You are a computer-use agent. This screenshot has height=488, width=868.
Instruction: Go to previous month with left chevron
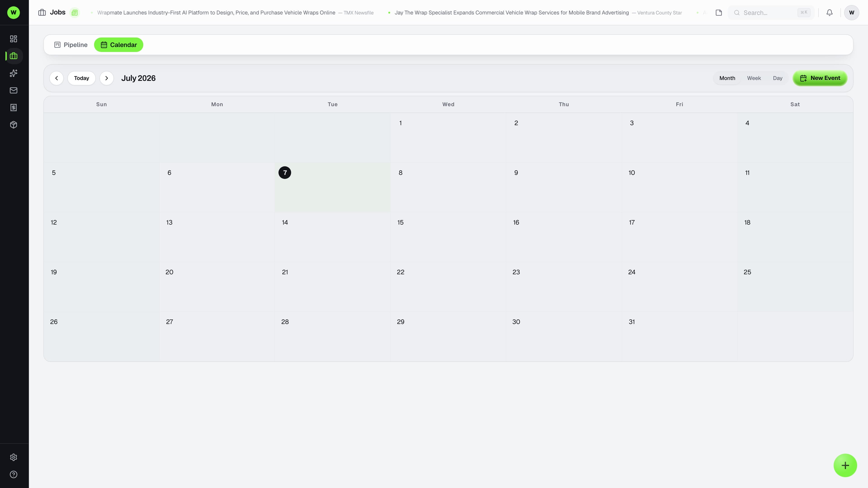click(56, 78)
